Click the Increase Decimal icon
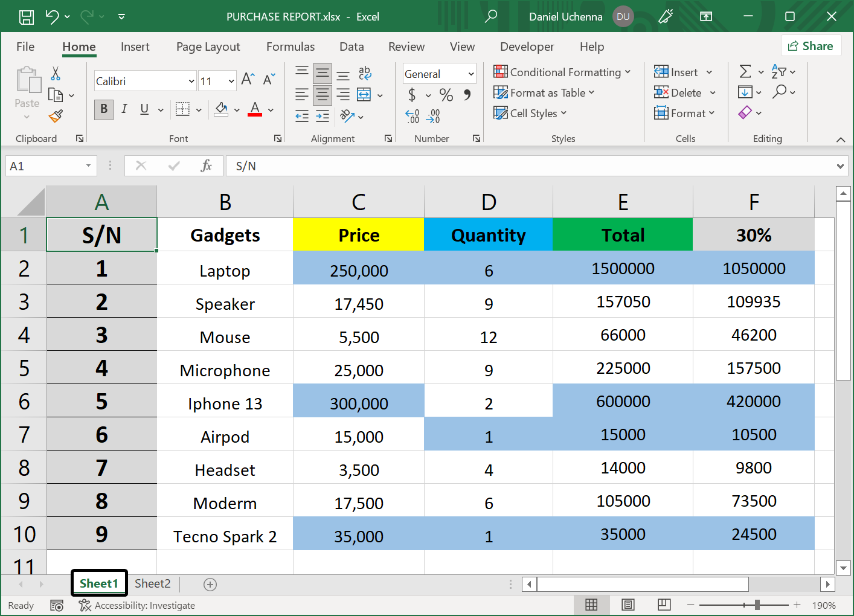Screen dimensions: 854x616 click(x=413, y=115)
